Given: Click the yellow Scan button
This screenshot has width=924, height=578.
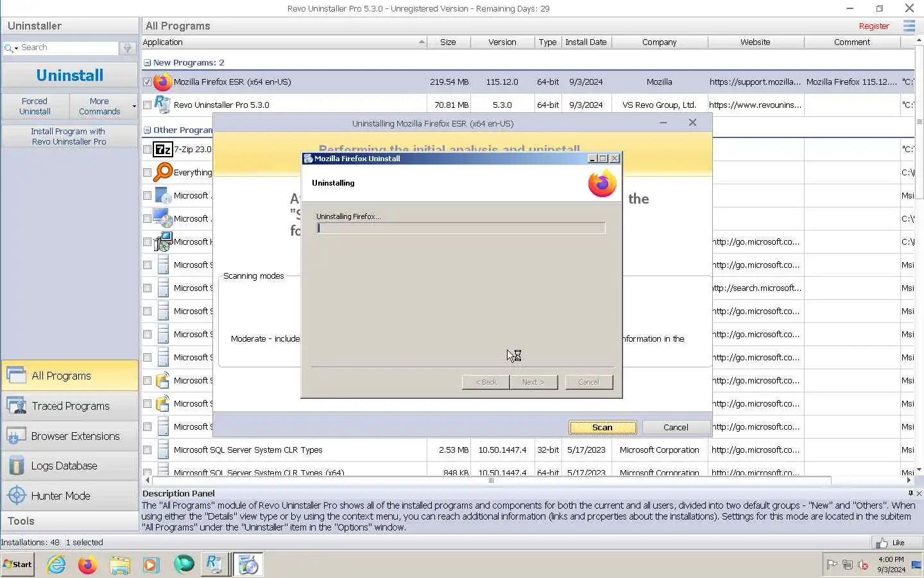Looking at the screenshot, I should (x=603, y=427).
